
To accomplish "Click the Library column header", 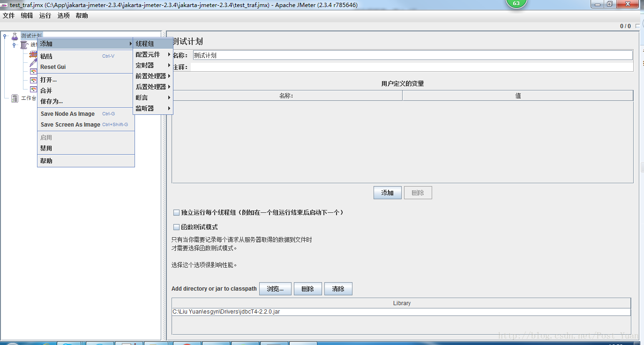I will pyautogui.click(x=402, y=303).
